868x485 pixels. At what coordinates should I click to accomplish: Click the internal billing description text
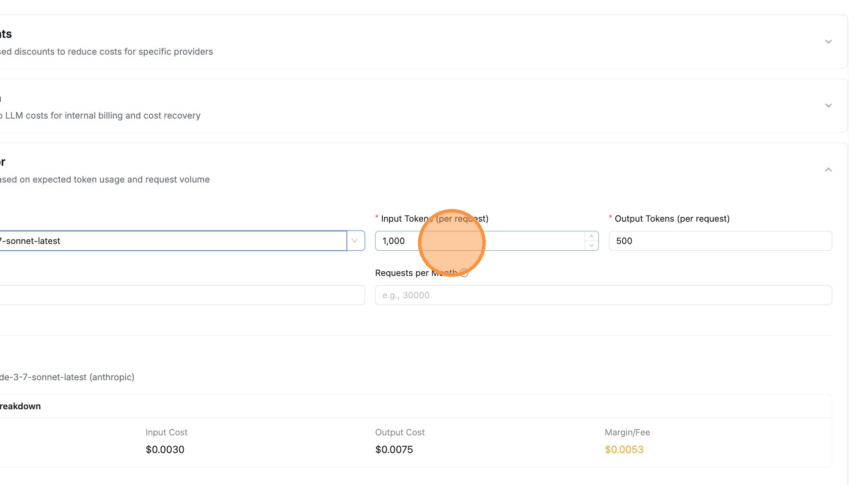(100, 115)
